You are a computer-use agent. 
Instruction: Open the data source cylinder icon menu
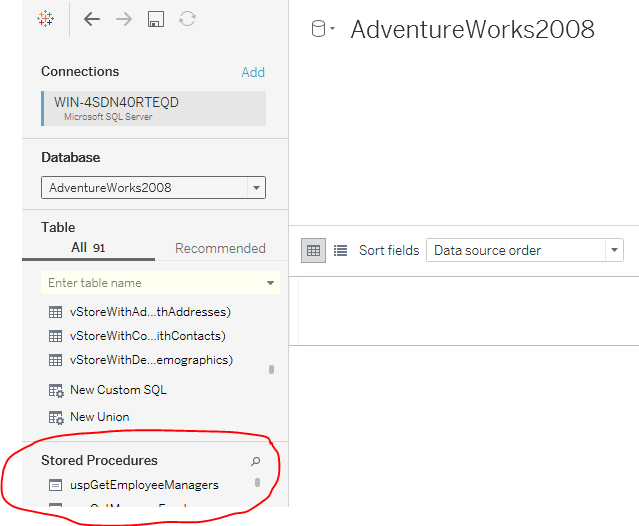coord(323,29)
